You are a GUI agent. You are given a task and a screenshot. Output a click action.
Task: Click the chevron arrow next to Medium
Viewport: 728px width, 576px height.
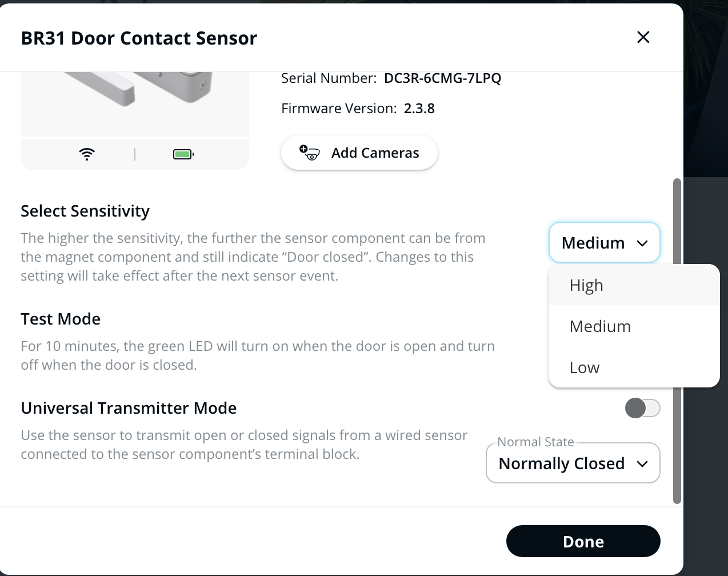click(x=642, y=243)
